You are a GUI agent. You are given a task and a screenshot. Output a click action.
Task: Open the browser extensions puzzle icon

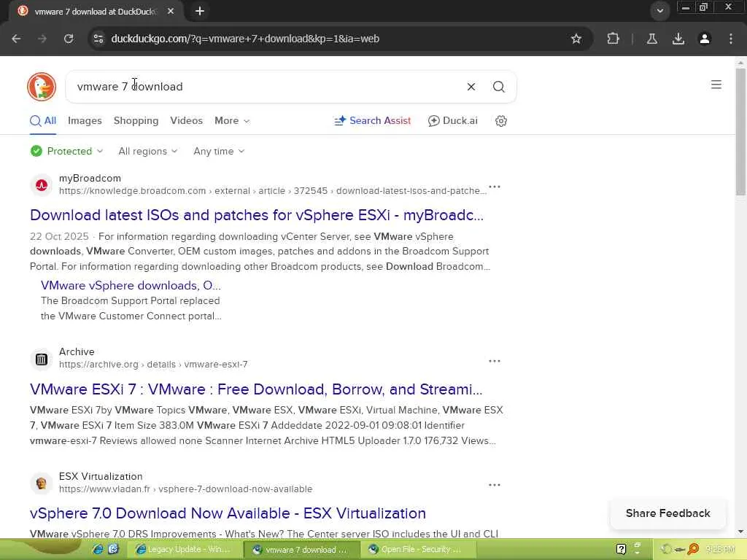click(x=613, y=39)
